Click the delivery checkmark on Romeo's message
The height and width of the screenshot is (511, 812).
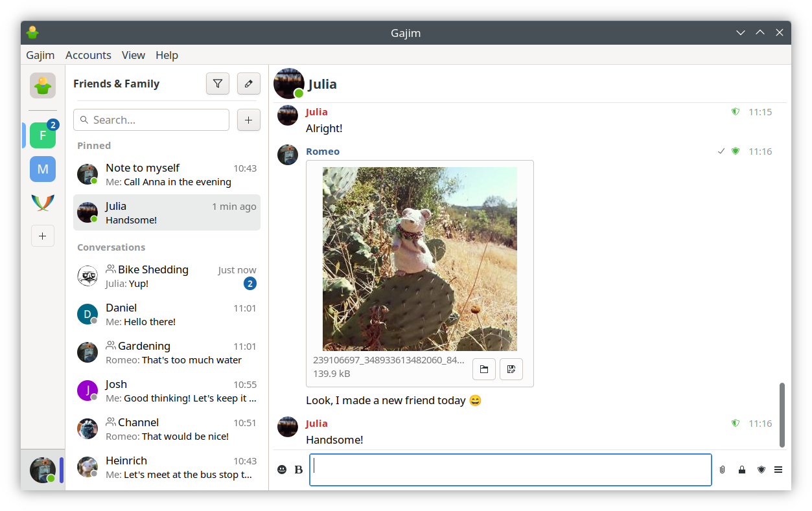point(721,151)
